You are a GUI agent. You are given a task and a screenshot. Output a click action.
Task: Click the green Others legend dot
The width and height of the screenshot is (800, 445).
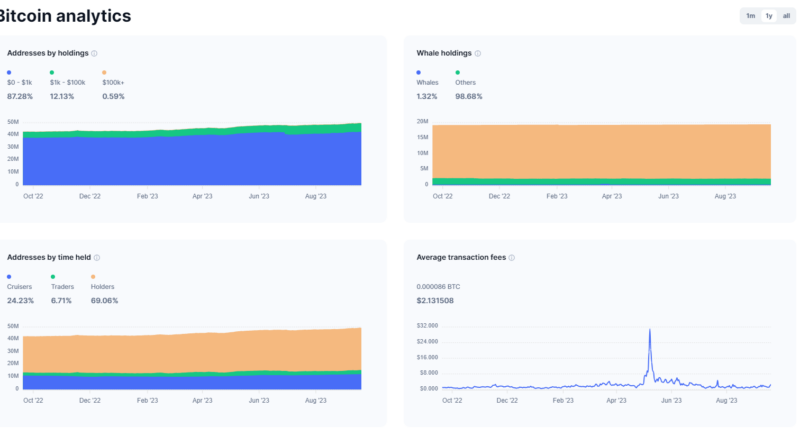pyautogui.click(x=458, y=73)
